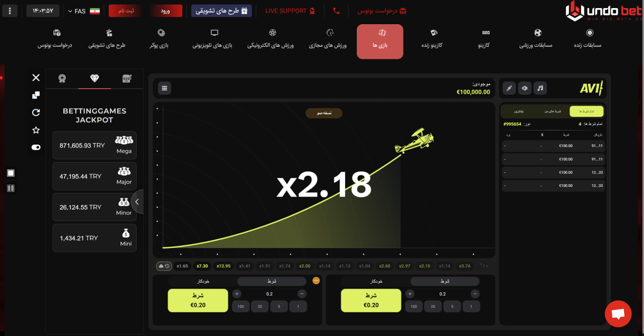Increase right bet amount with plus button
Screen dimensions: 644x336
point(410,294)
